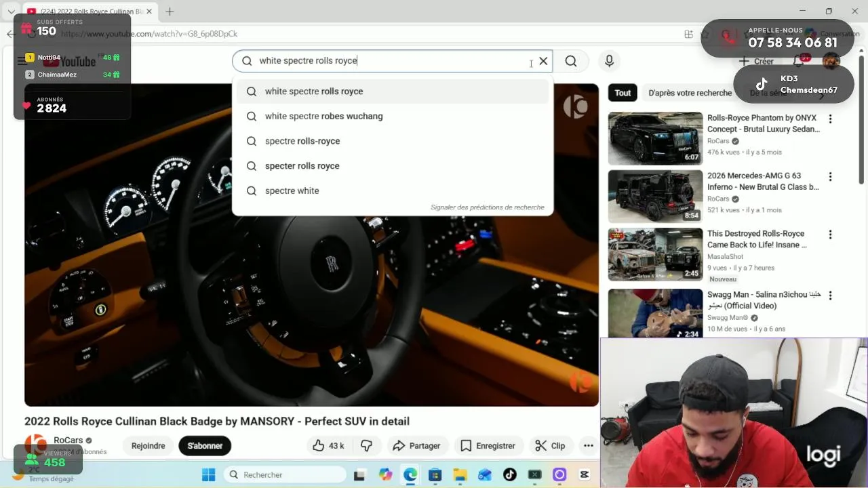Expand the browser tab search chevron
The height and width of the screenshot is (488, 868).
point(11,12)
